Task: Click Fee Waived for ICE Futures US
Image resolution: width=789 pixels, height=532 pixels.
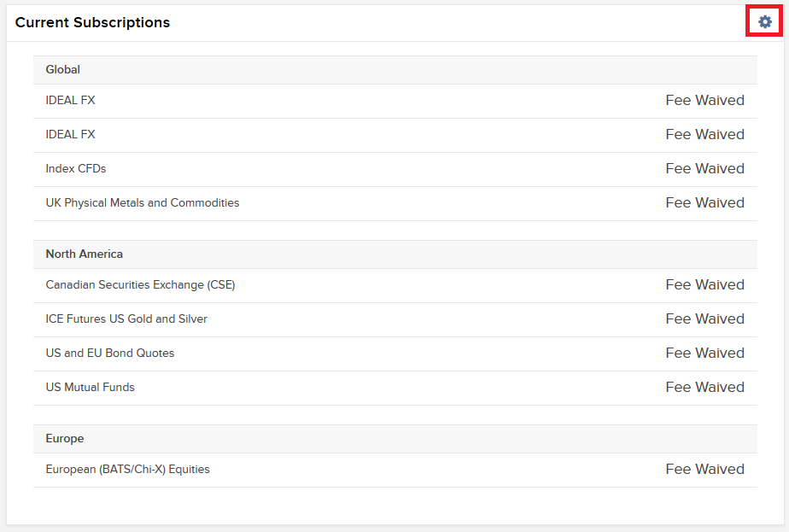Action: point(704,319)
